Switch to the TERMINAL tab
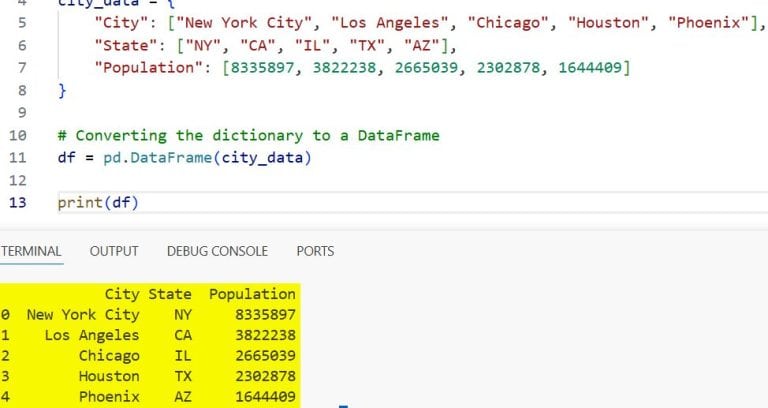This screenshot has height=408, width=768. point(31,251)
